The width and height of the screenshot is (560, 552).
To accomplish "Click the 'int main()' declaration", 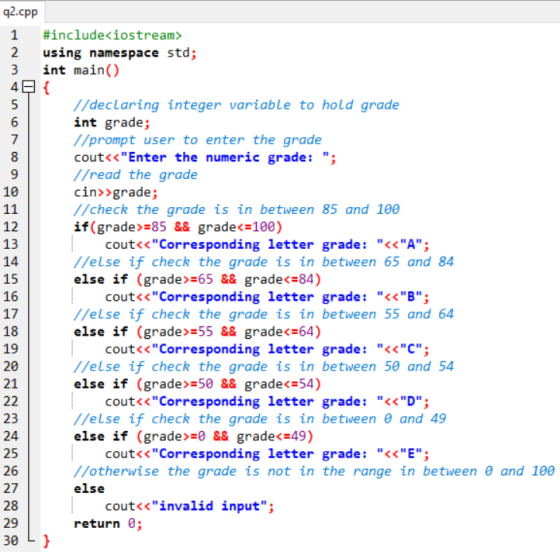I will tap(81, 70).
